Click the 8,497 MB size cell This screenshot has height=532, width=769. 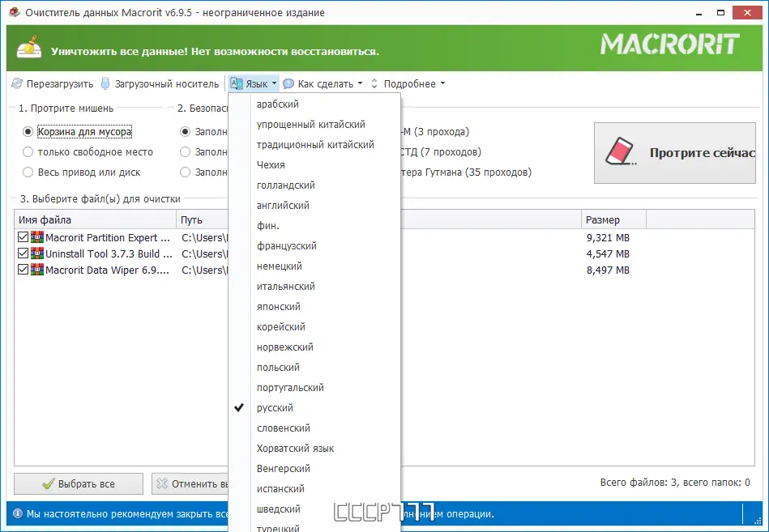(608, 270)
